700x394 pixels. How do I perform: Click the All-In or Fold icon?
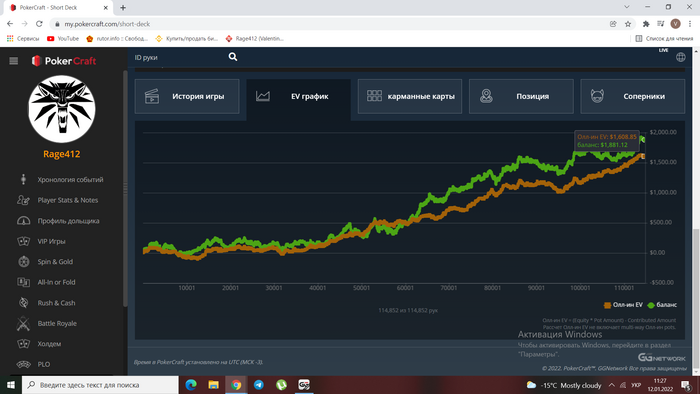(23, 282)
